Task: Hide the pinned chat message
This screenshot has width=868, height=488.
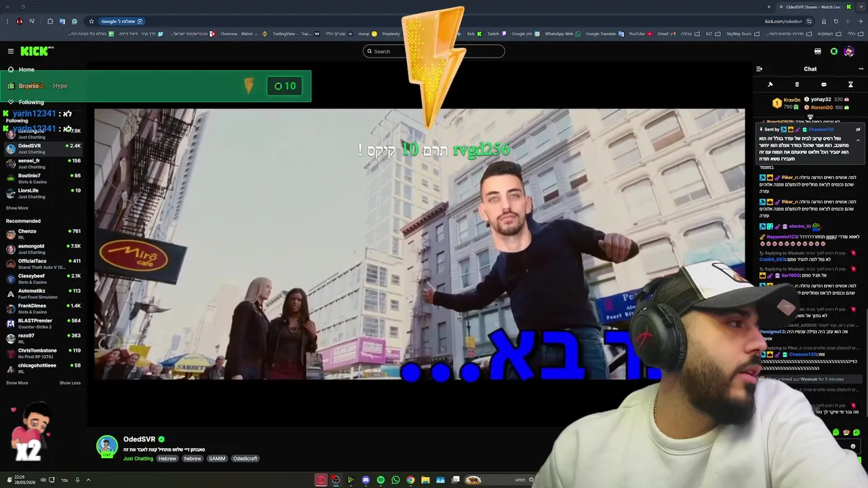Action: pyautogui.click(x=858, y=129)
